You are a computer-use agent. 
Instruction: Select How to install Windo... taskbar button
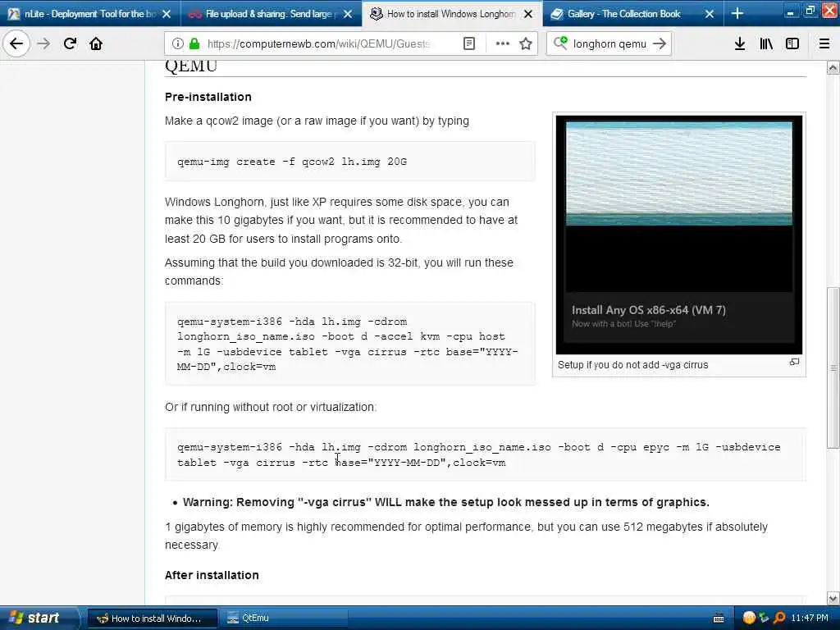click(152, 619)
